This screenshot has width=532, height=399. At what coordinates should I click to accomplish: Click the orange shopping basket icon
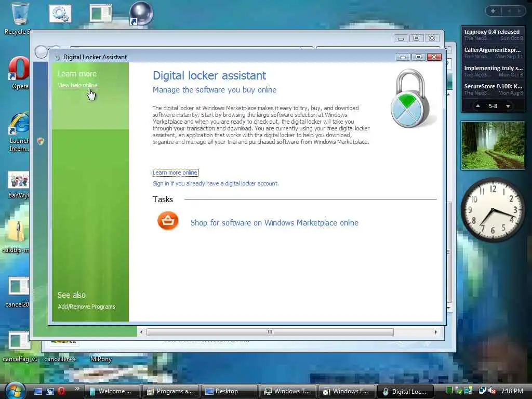pyautogui.click(x=168, y=221)
